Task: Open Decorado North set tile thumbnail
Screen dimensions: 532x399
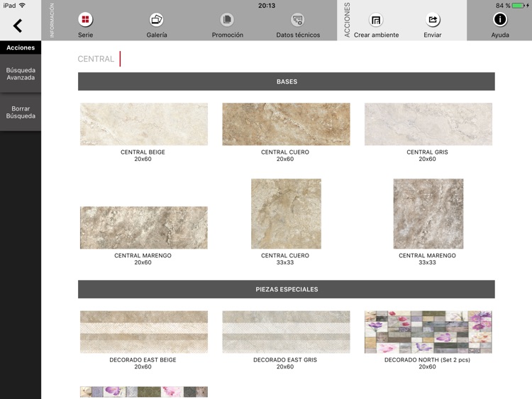Action: coord(428,332)
